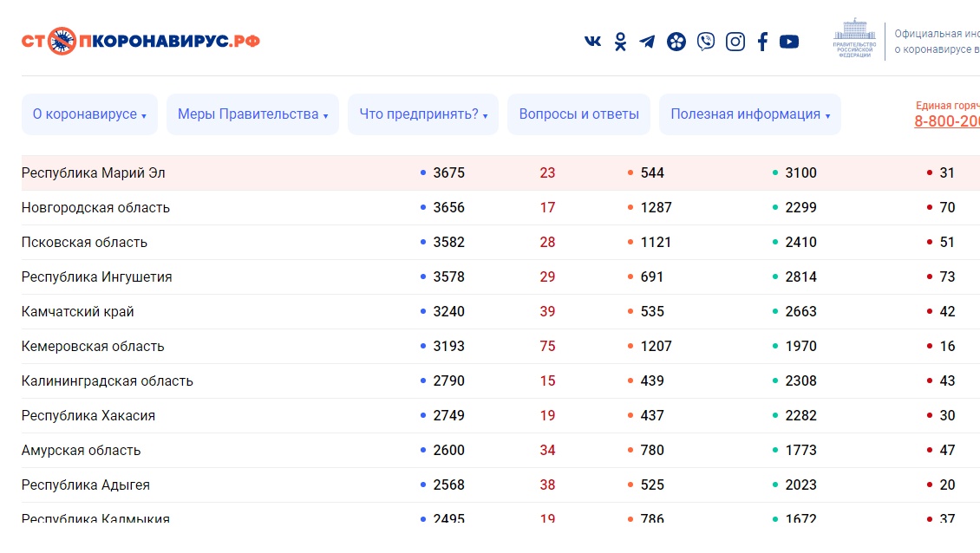980x553 pixels.
Task: Open the «Что предпринять?» dropdown
Action: [423, 114]
